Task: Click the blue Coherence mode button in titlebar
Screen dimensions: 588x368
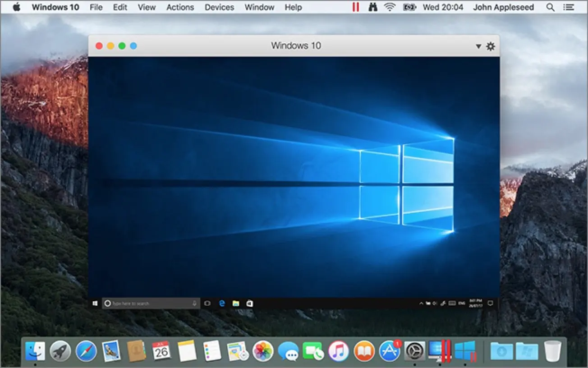Action: pyautogui.click(x=133, y=46)
